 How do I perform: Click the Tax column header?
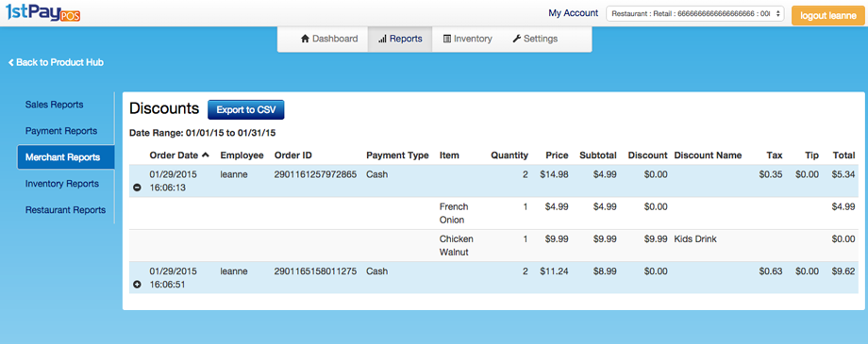775,156
